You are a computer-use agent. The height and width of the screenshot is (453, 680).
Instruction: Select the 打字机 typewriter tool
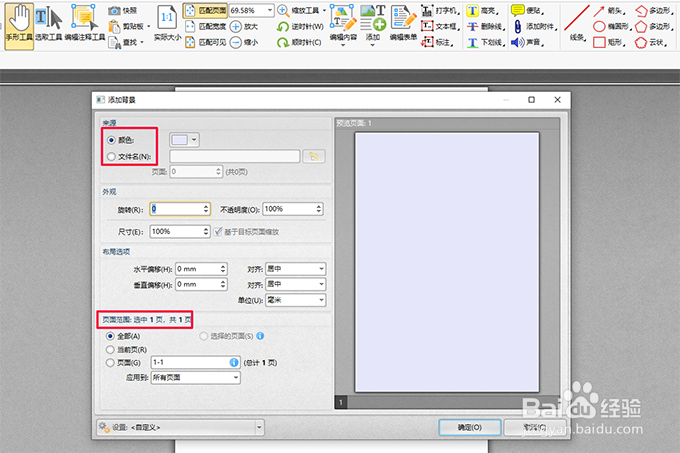pos(440,10)
